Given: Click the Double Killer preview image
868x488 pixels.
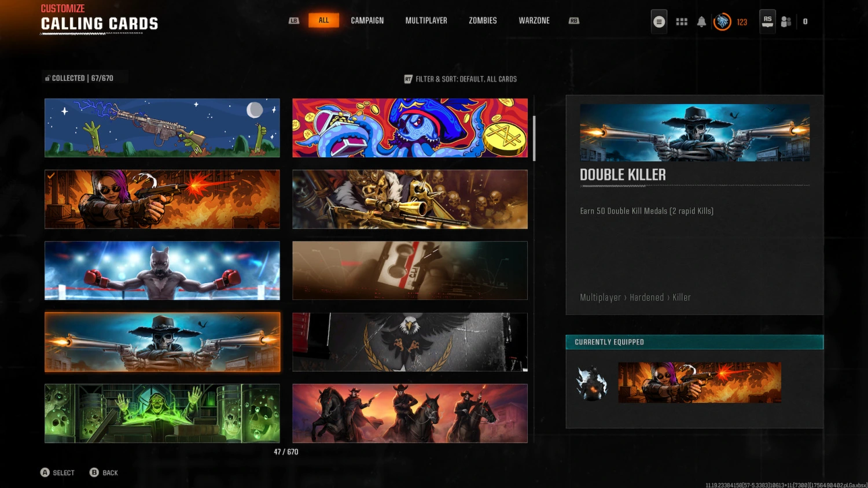Looking at the screenshot, I should point(694,132).
